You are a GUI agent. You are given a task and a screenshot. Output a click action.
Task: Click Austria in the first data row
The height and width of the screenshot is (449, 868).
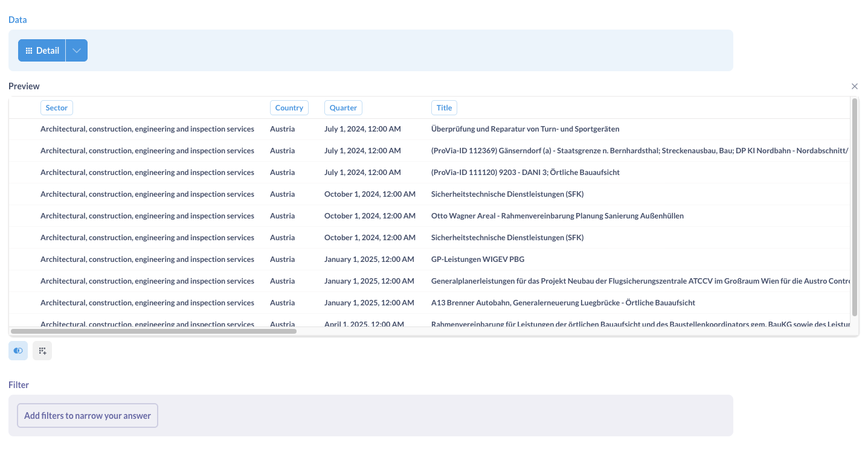point(282,129)
